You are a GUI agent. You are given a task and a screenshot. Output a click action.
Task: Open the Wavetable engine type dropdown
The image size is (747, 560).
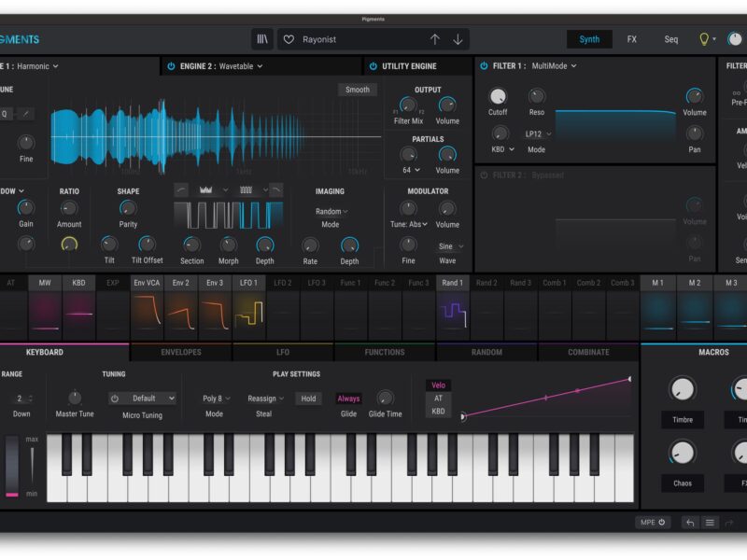[241, 66]
